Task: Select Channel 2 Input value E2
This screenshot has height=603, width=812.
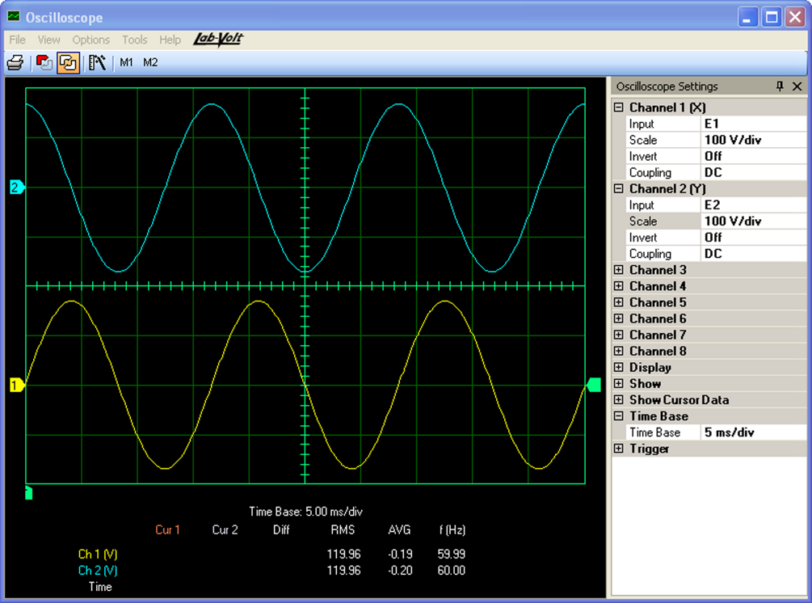Action: tap(753, 205)
